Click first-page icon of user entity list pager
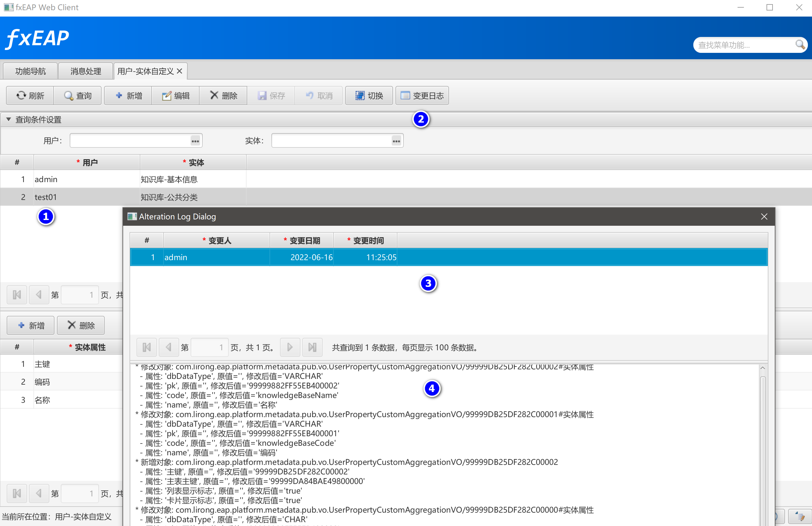The height and width of the screenshot is (526, 812). 17,295
